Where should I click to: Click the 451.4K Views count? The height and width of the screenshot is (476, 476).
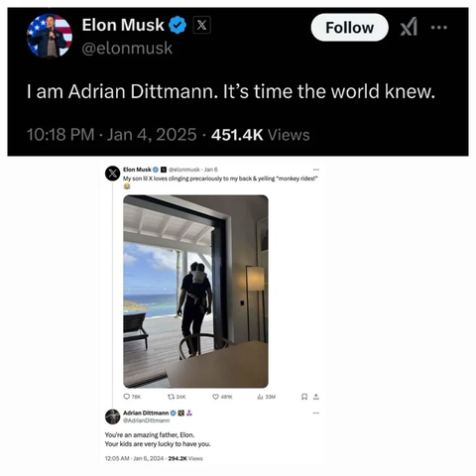(x=261, y=135)
